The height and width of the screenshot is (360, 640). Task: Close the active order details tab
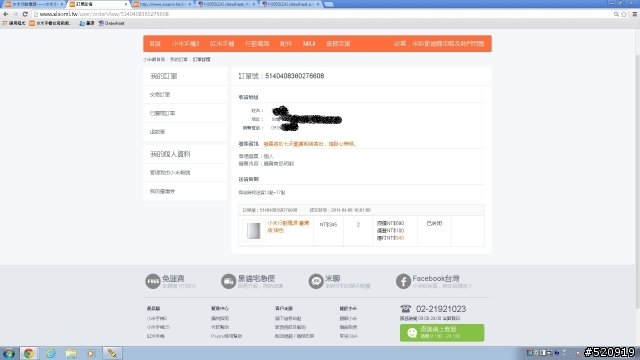126,4
